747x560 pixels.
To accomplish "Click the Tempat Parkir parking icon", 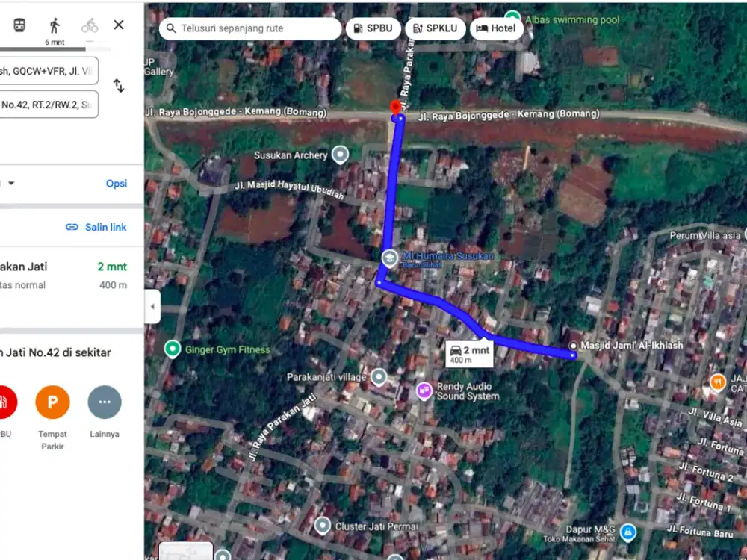I will (x=52, y=402).
